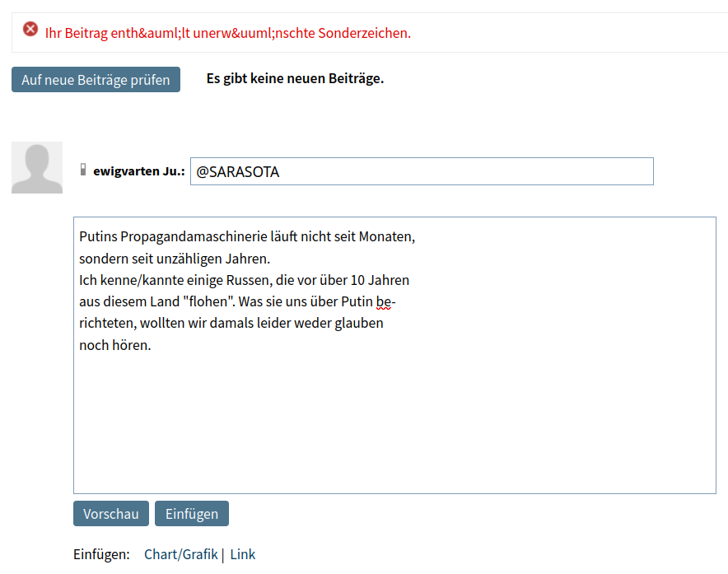
Task: Click 'sondern seit unzähligen Jahren.' line
Action: click(175, 259)
